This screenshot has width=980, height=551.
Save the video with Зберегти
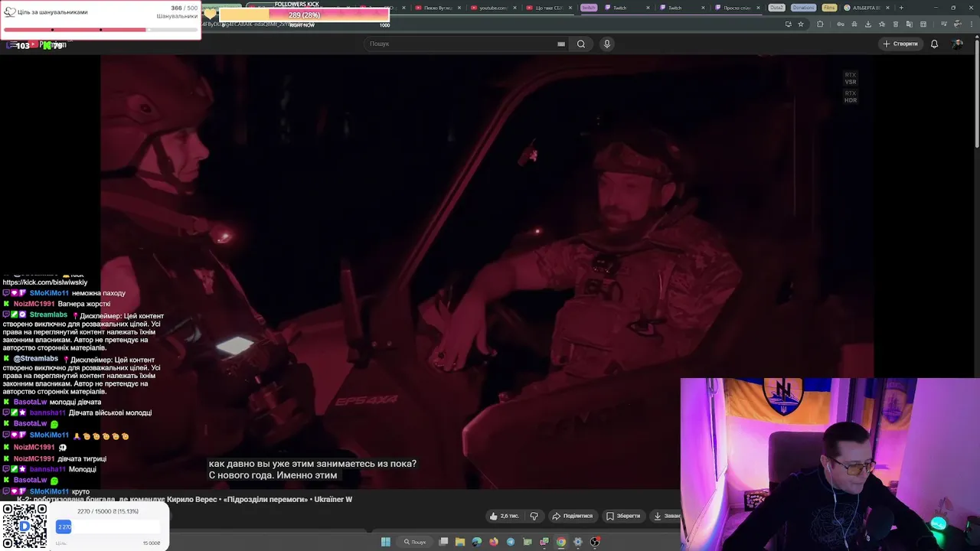(x=622, y=516)
